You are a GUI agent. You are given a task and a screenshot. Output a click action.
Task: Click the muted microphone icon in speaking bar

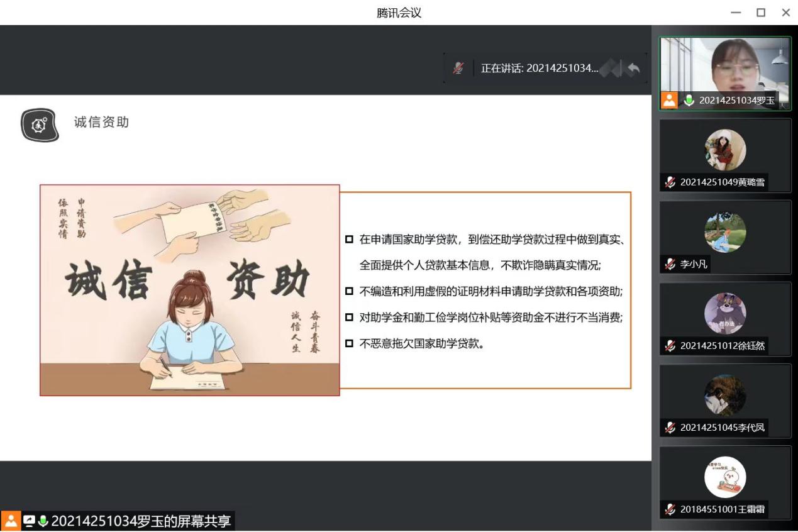[x=458, y=69]
